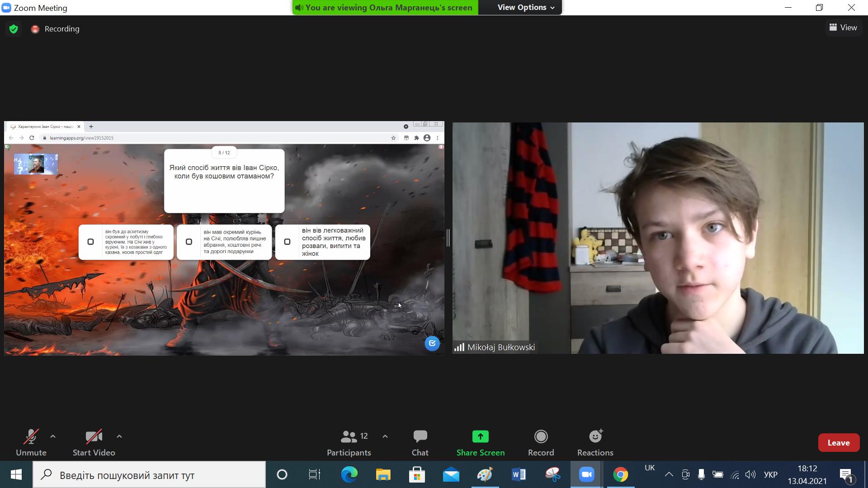Image resolution: width=868 pixels, height=488 pixels.
Task: Open the Chrome extensions puzzle icon
Action: coord(416,138)
